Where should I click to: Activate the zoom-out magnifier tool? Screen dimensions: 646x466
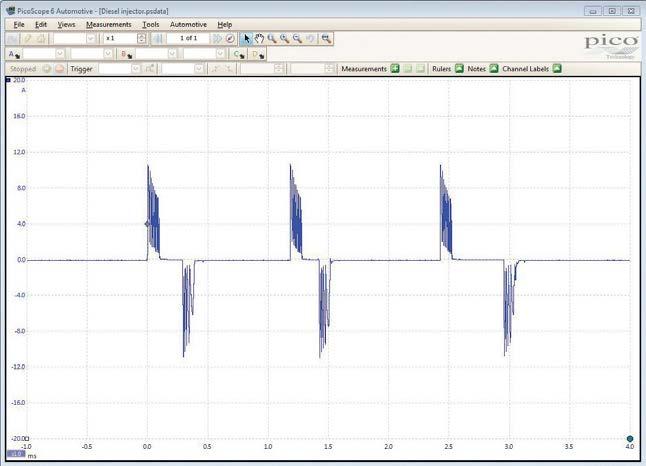[x=297, y=39]
